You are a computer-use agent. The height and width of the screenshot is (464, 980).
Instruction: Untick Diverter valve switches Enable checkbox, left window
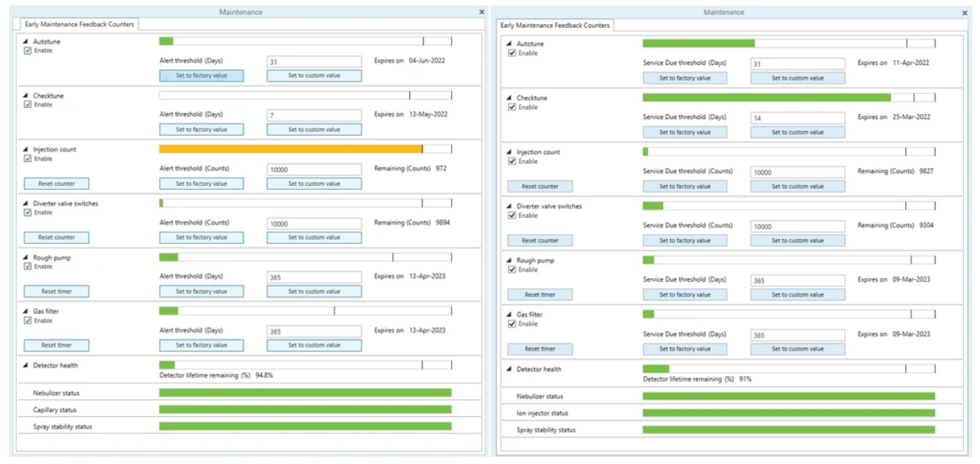click(29, 212)
